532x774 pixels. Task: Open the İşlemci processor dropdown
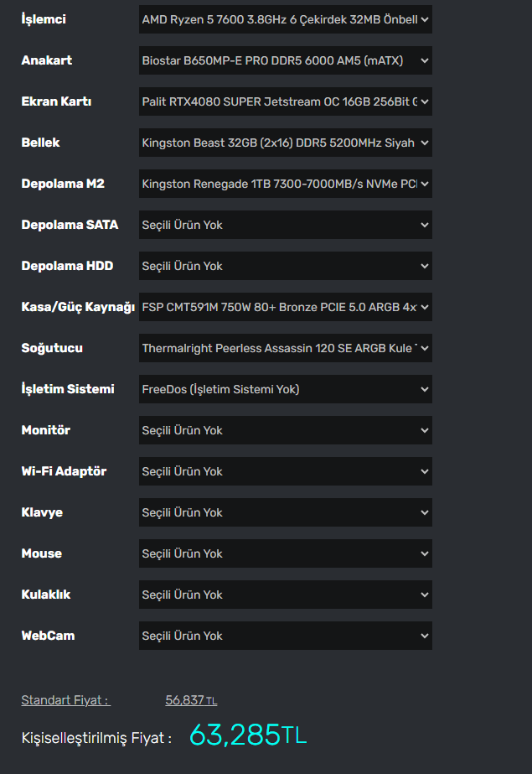pos(285,19)
